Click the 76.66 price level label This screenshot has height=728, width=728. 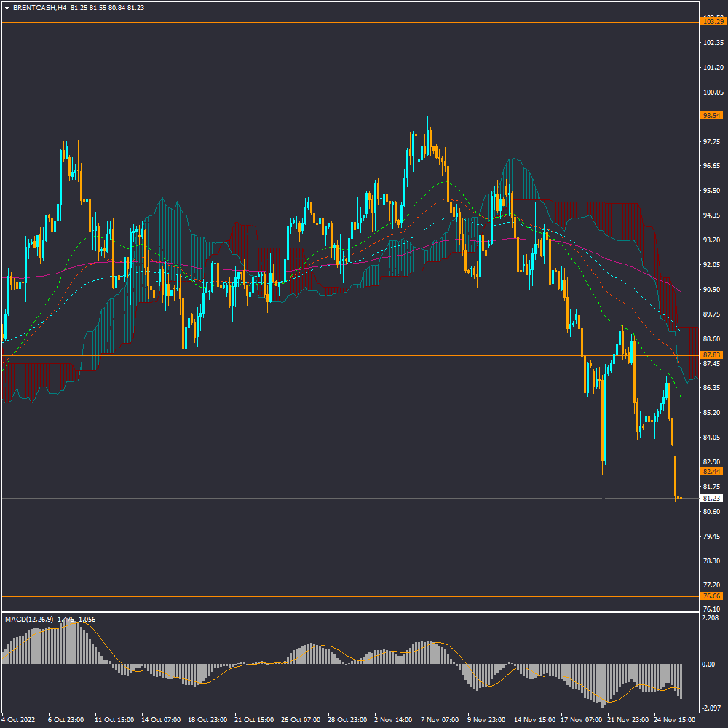[711, 596]
